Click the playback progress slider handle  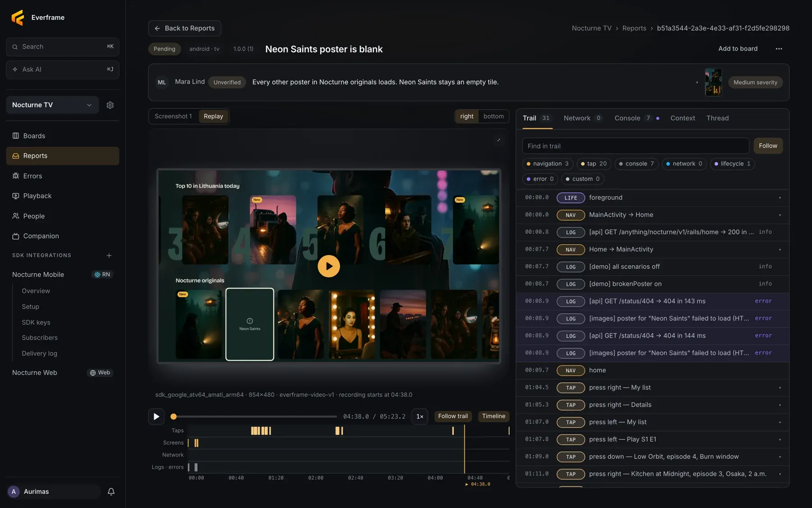coord(174,417)
